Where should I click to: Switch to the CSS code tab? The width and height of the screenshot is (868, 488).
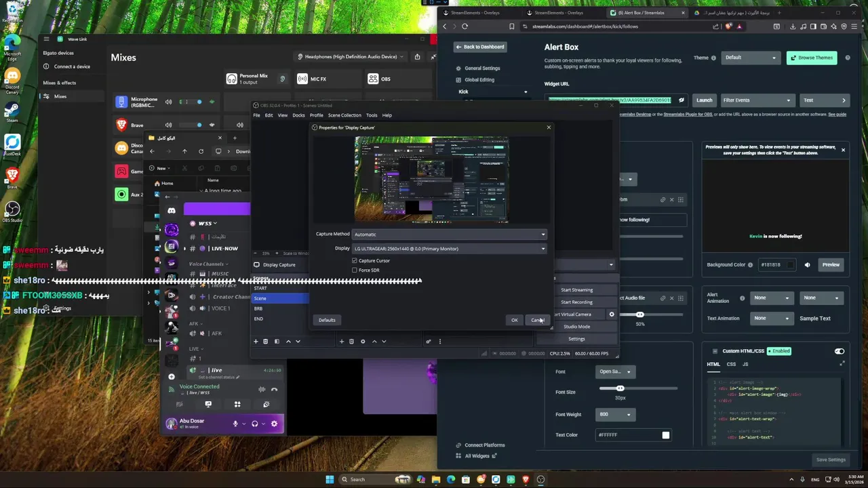(x=731, y=364)
